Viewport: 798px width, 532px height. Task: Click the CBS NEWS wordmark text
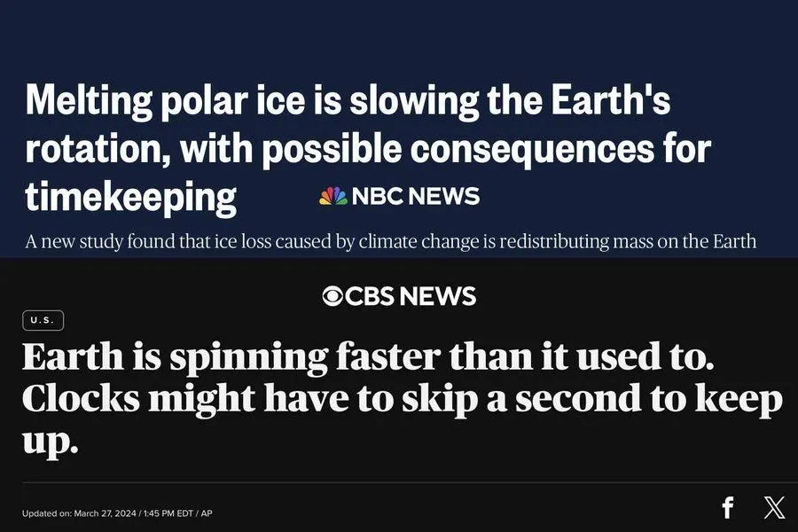[x=411, y=296]
